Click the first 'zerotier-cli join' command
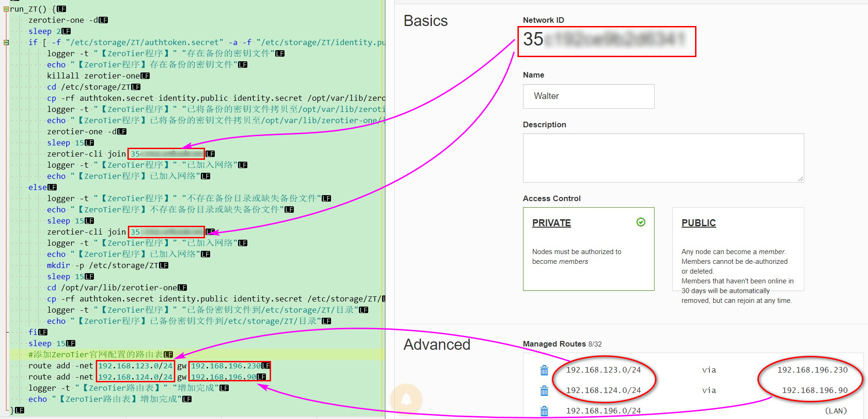Image resolution: width=868 pixels, height=419 pixels. coord(86,154)
